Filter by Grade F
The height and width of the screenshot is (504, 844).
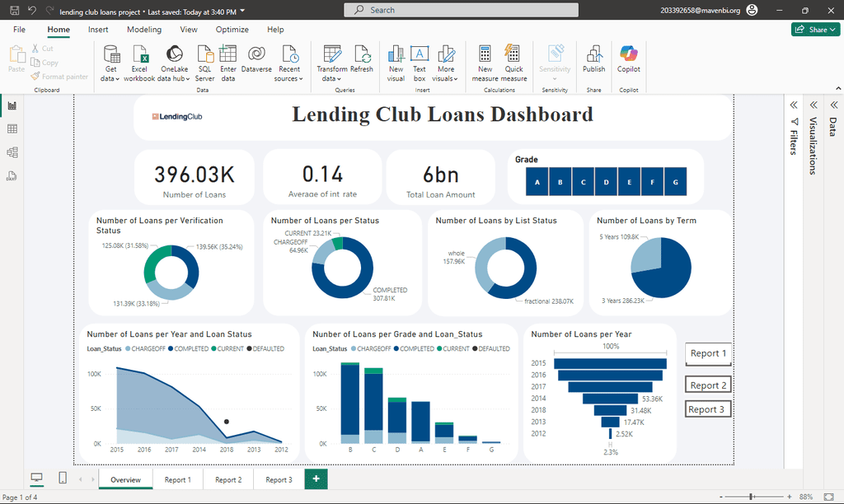[653, 182]
